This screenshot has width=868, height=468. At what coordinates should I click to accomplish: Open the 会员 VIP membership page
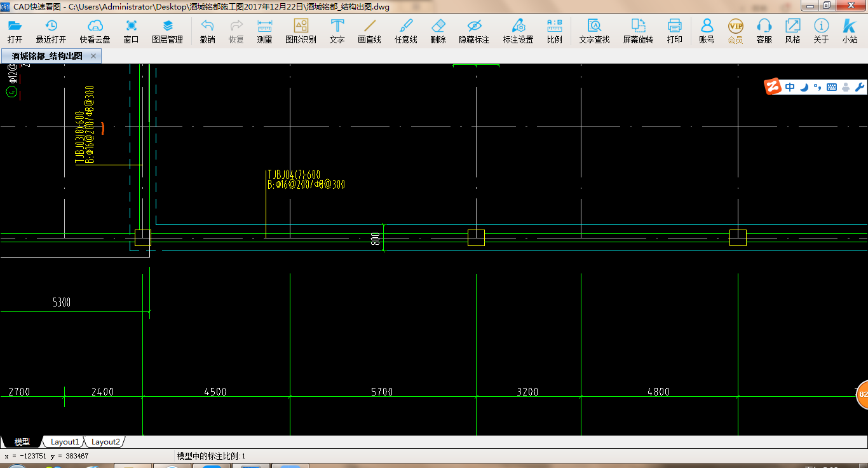[735, 31]
